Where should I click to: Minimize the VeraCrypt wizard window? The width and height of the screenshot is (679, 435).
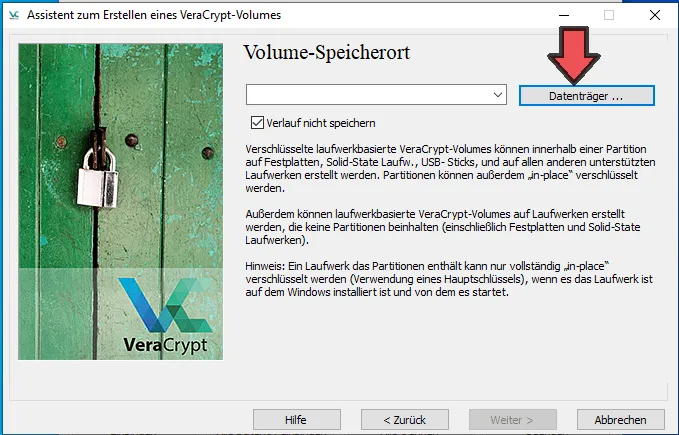[x=564, y=15]
